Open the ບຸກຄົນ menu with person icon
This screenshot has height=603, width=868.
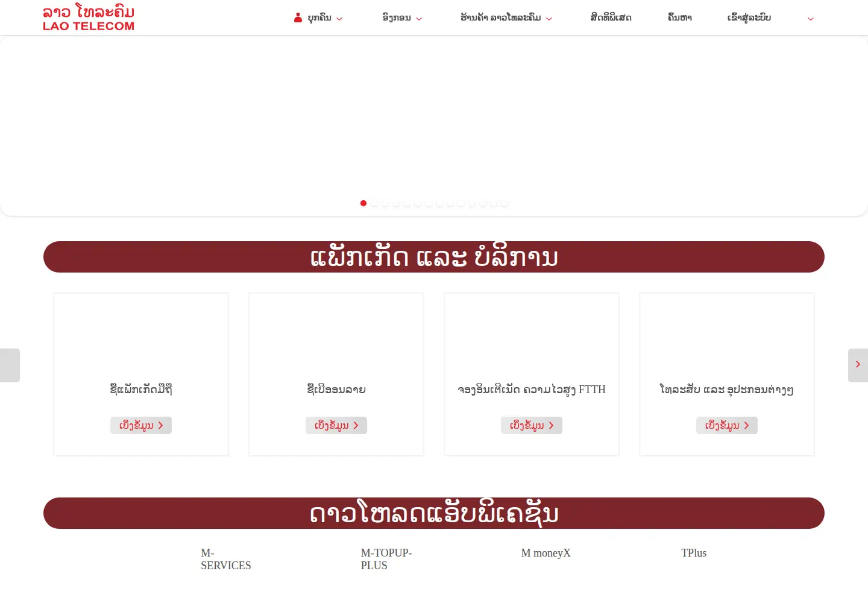click(318, 18)
